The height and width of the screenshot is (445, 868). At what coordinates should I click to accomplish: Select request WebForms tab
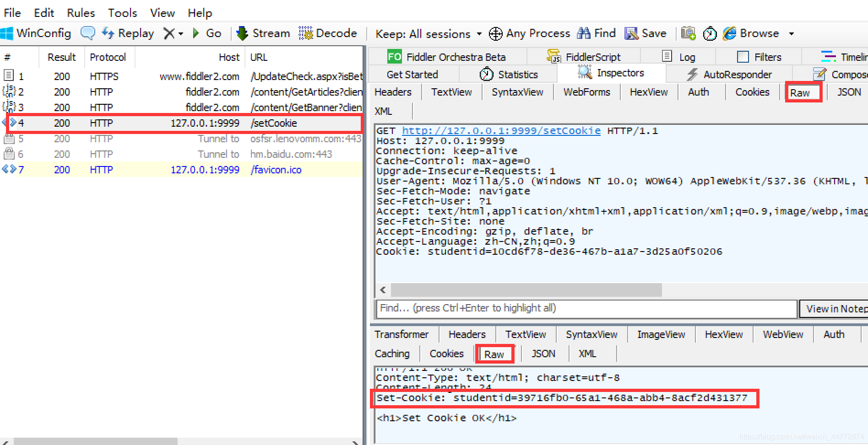586,92
